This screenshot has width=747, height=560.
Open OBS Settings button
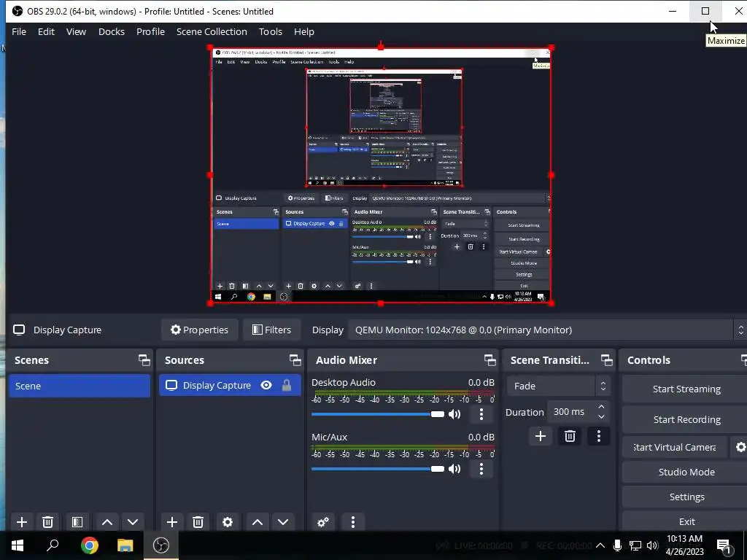[686, 497]
